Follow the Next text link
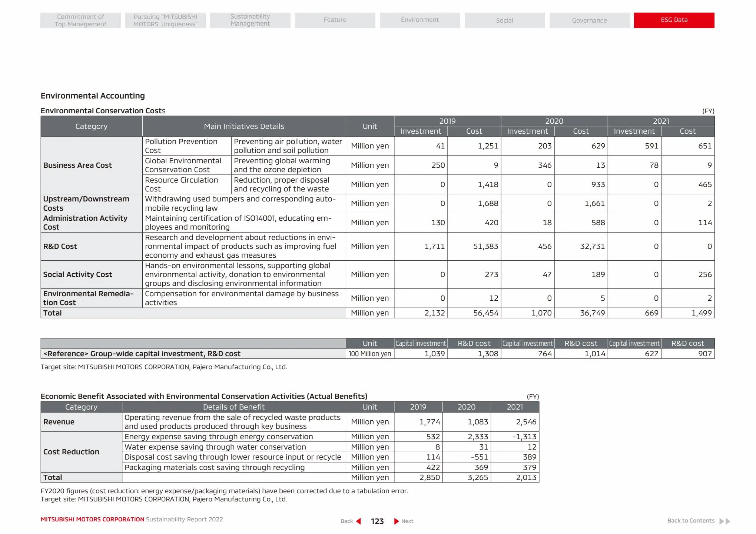The height and width of the screenshot is (534, 756). pyautogui.click(x=407, y=521)
